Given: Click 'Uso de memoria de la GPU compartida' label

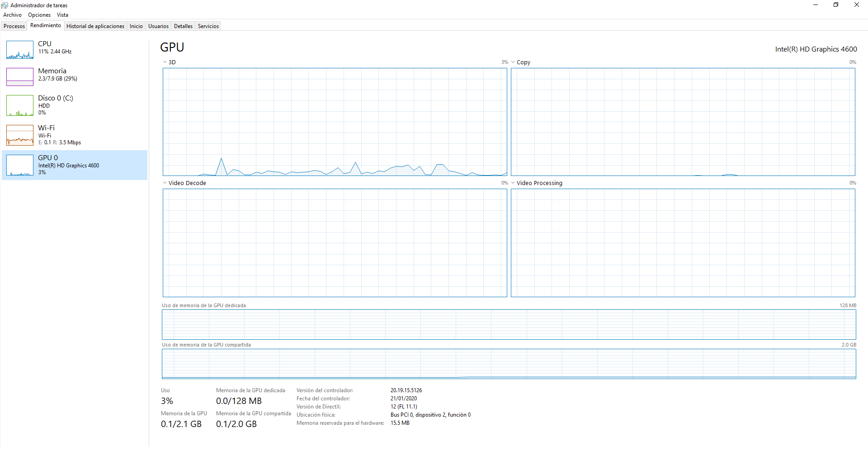Looking at the screenshot, I should [x=206, y=345].
